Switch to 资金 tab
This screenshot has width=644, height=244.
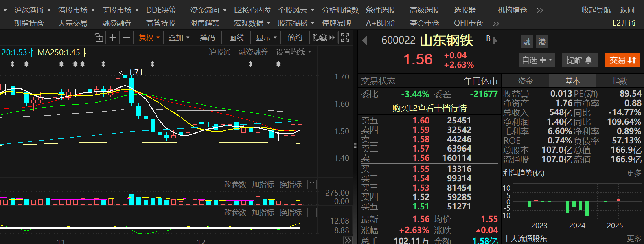525,81
